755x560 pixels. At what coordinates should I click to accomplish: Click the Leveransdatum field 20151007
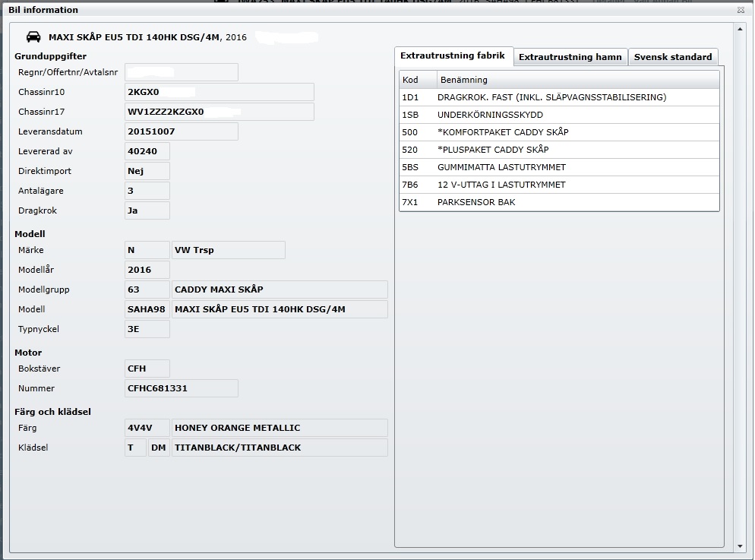coord(181,131)
